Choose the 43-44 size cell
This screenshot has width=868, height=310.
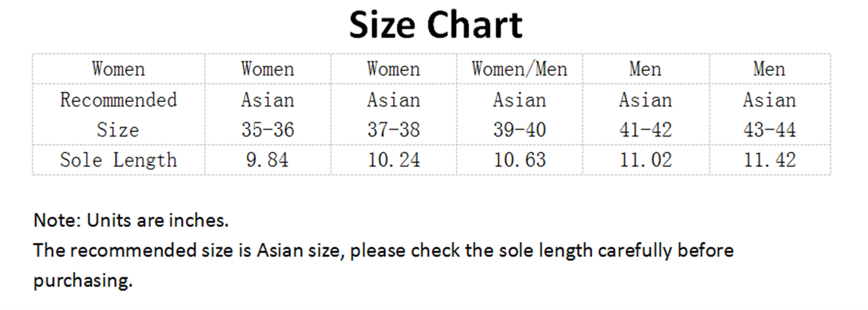[x=770, y=130]
